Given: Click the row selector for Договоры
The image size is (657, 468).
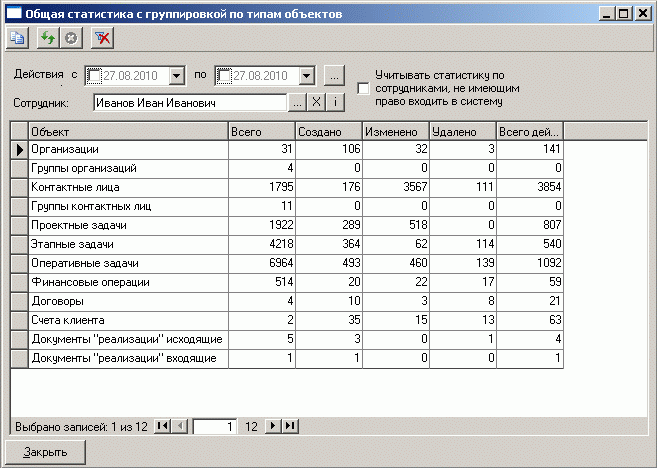Looking at the screenshot, I should pyautogui.click(x=19, y=301).
